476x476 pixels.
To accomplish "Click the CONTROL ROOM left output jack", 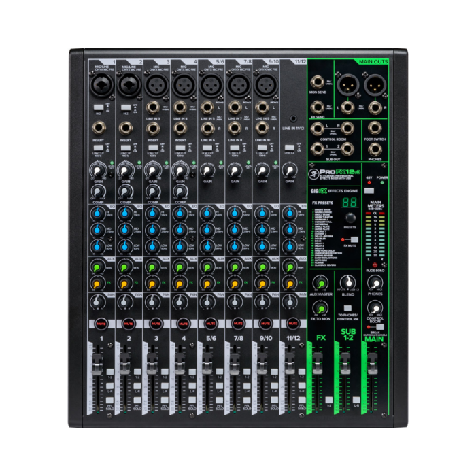I will [x=318, y=129].
